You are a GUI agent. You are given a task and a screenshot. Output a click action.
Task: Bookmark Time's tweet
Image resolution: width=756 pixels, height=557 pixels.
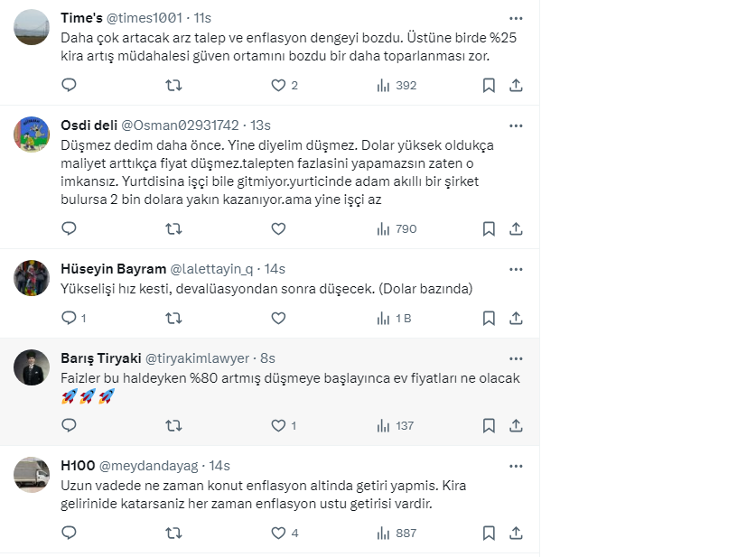489,86
